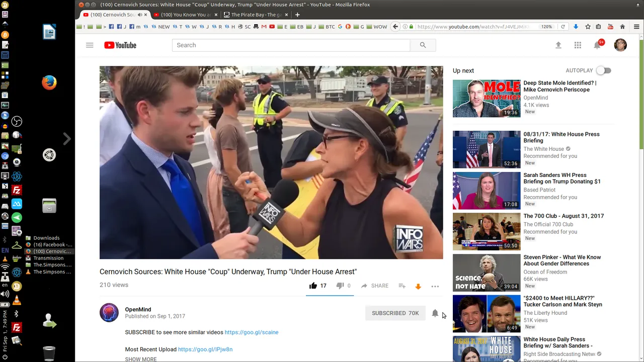
Task: Select Transmission in the window list
Action: click(48, 258)
